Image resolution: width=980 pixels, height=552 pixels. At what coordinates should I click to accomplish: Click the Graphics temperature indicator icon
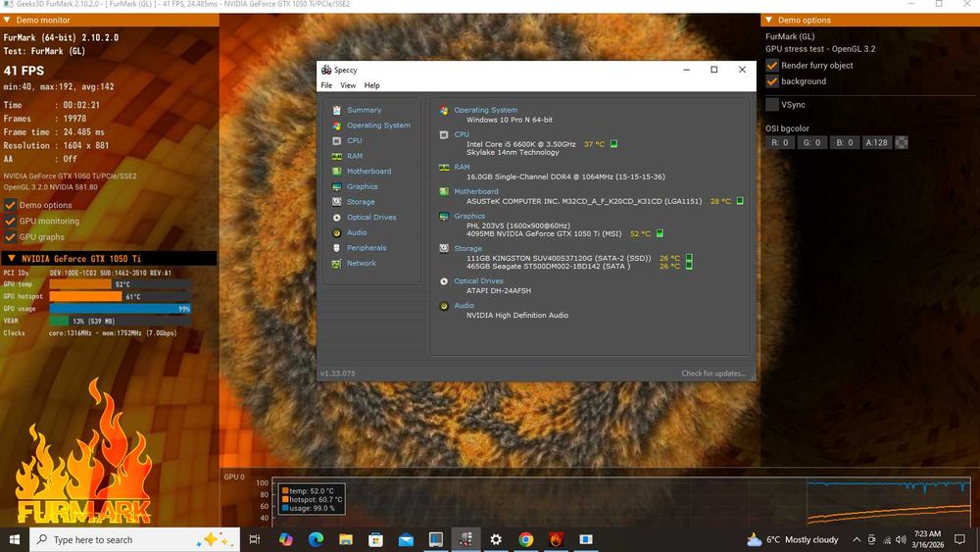pyautogui.click(x=660, y=233)
